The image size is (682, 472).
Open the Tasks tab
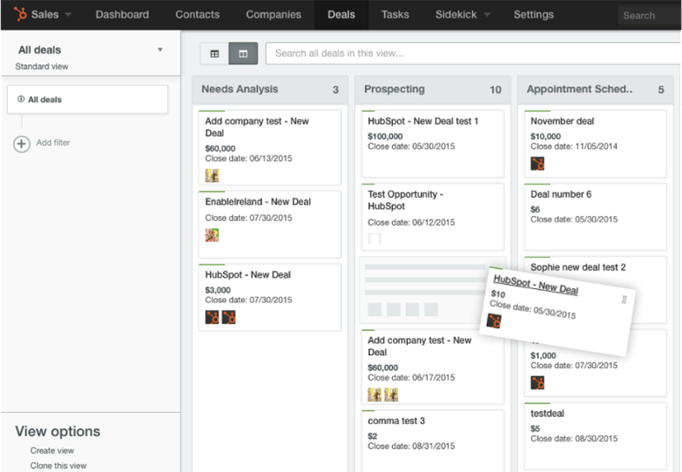click(x=395, y=14)
